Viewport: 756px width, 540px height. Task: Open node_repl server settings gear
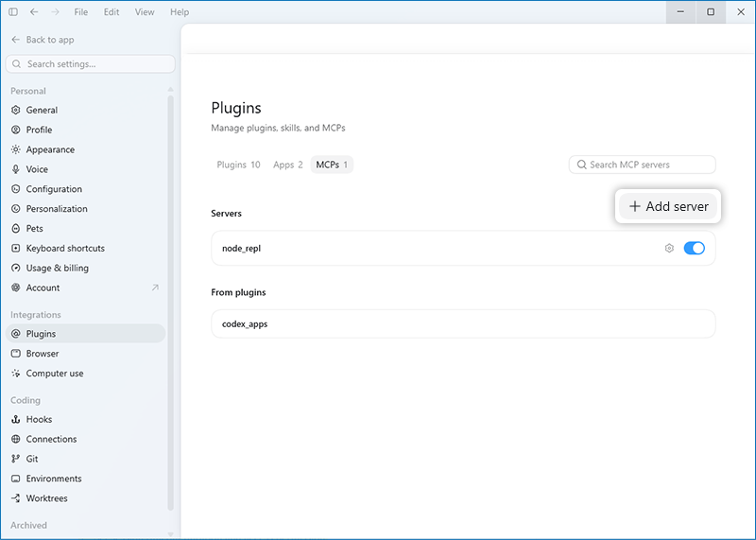[x=669, y=248]
